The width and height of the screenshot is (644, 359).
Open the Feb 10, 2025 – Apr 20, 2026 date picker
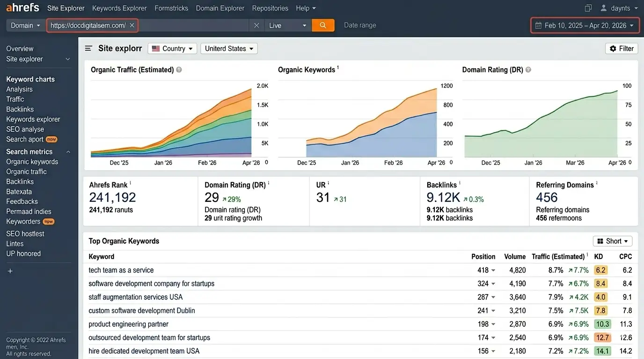(585, 25)
